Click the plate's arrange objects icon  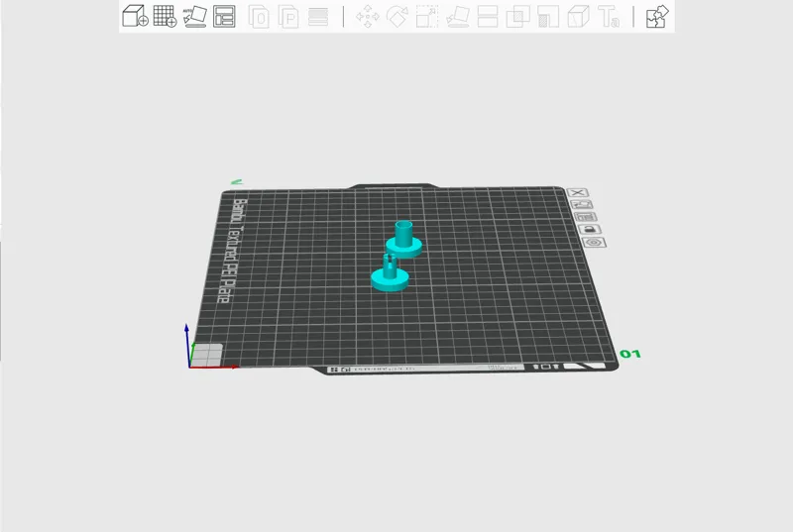click(x=586, y=217)
